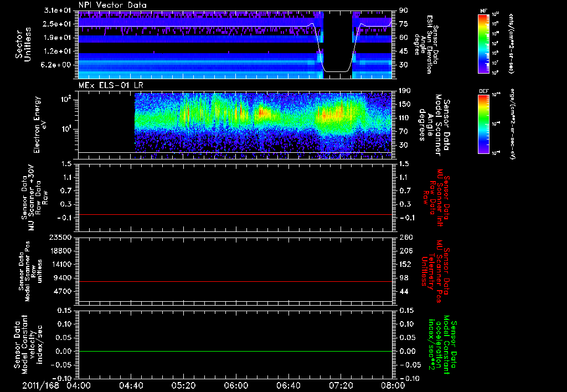The width and height of the screenshot is (567, 392).
Task: Click the '06:00' time axis label
Action: pos(236,385)
